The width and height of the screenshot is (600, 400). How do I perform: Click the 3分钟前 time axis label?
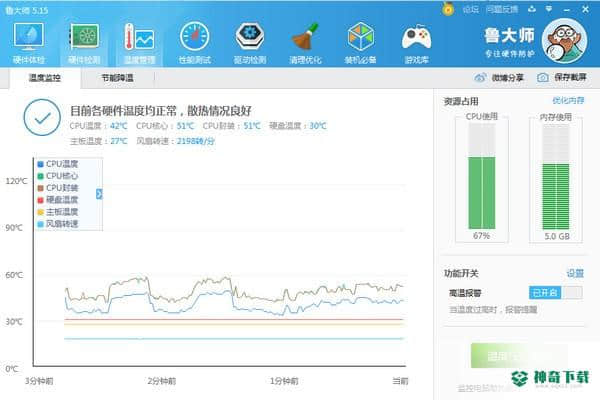[x=39, y=381]
